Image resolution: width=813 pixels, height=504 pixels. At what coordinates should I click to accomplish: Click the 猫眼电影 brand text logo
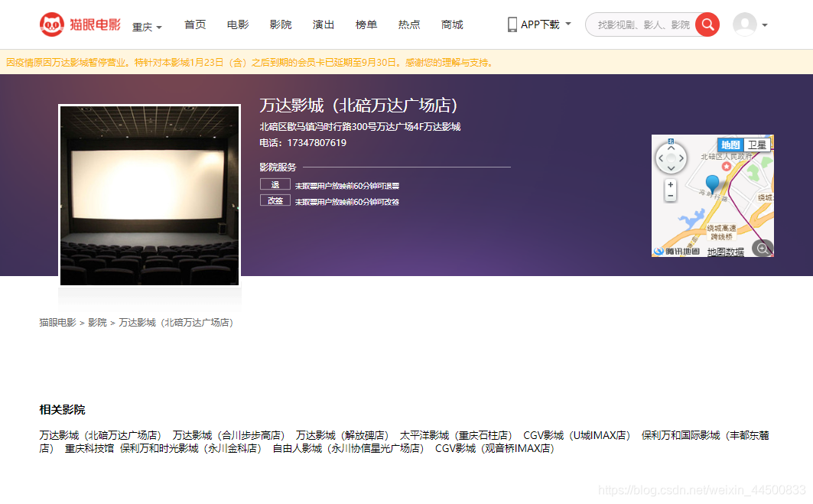95,24
